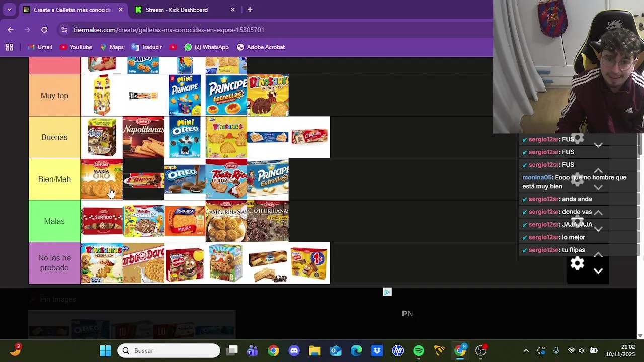This screenshot has height=362, width=644.
Task: Move No las he probado row down
Action: (598, 271)
